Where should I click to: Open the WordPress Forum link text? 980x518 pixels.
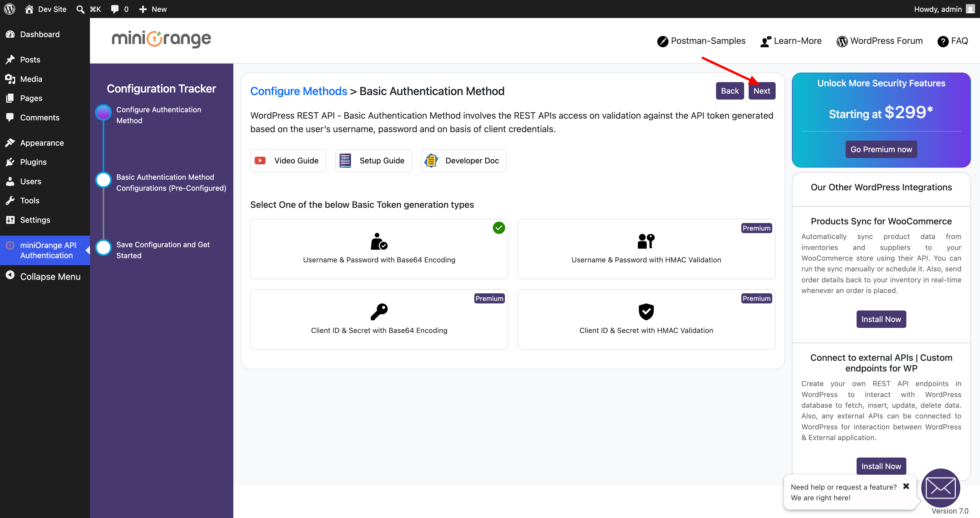pos(886,41)
